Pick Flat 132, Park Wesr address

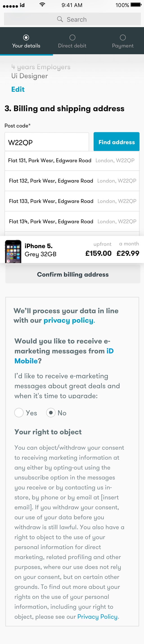[x=72, y=181]
